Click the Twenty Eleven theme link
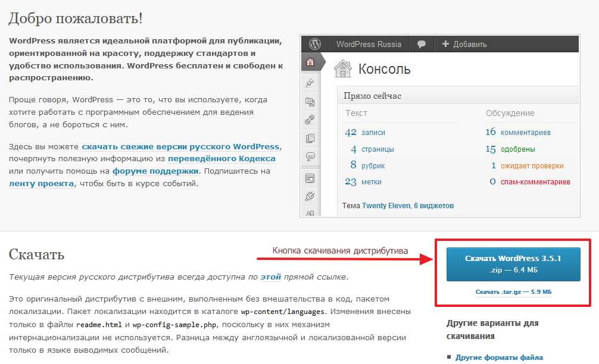Screen dimensions: 599x364 pos(386,206)
